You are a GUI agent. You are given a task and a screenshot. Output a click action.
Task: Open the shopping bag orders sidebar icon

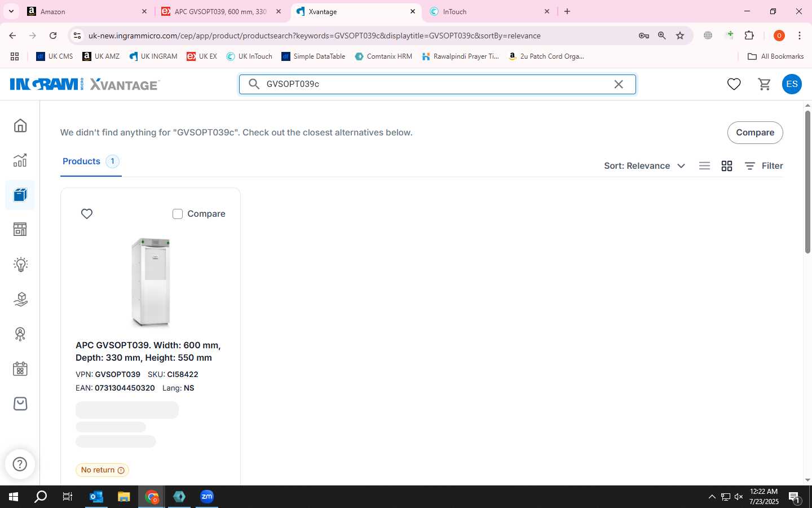[20, 404]
